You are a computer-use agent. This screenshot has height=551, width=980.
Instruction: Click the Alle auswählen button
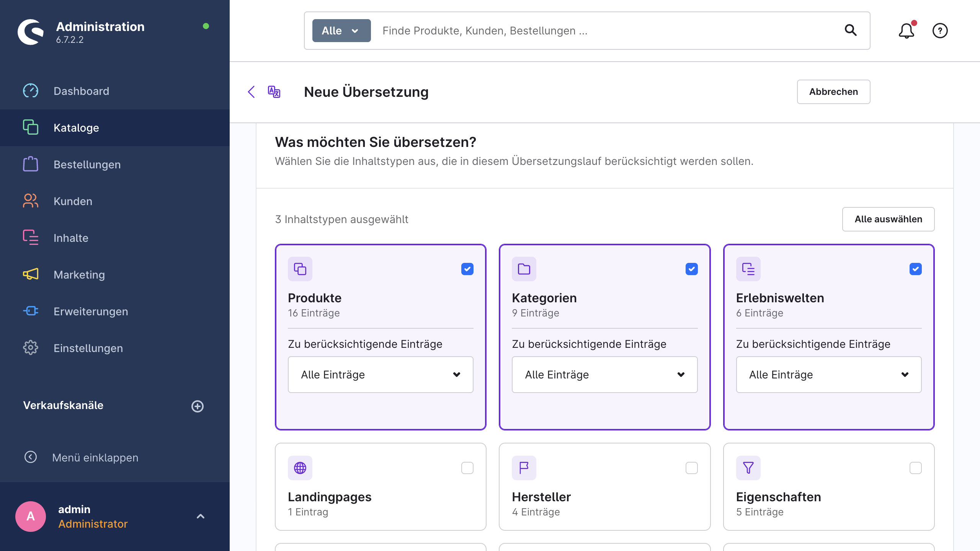coord(888,219)
